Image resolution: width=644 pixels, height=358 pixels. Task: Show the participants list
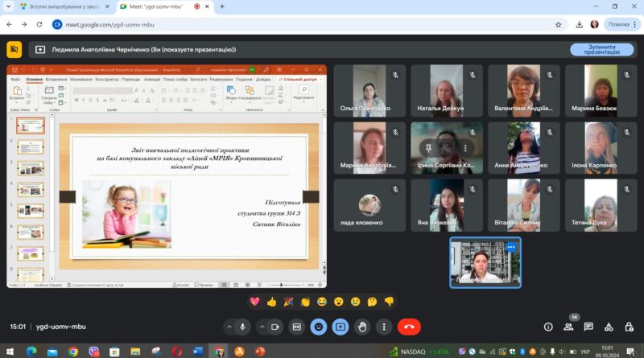point(568,327)
